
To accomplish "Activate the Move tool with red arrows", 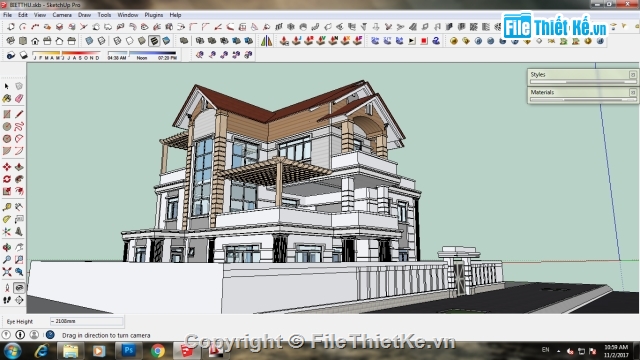I will tap(7, 167).
